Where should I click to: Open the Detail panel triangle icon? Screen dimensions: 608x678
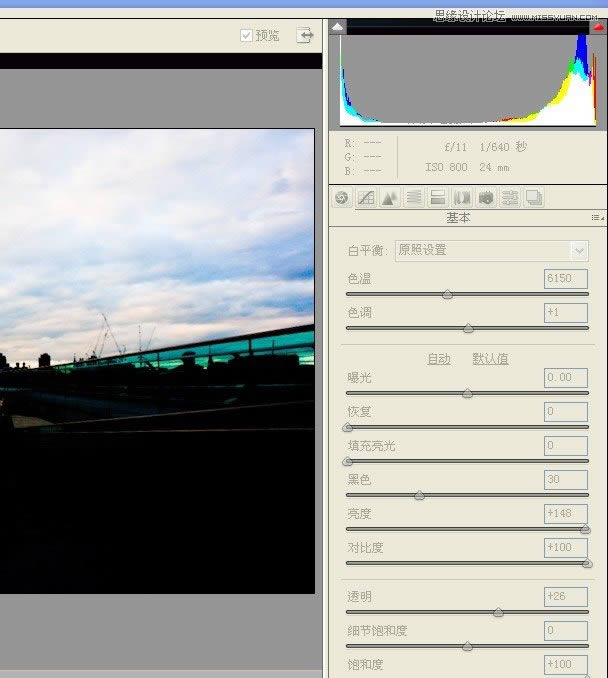coord(390,198)
